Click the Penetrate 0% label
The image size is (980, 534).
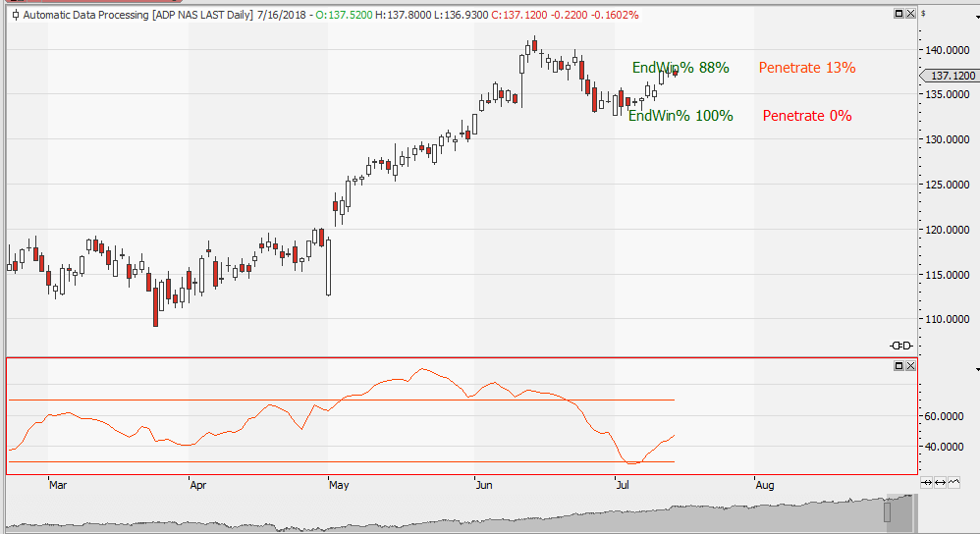pyautogui.click(x=807, y=116)
